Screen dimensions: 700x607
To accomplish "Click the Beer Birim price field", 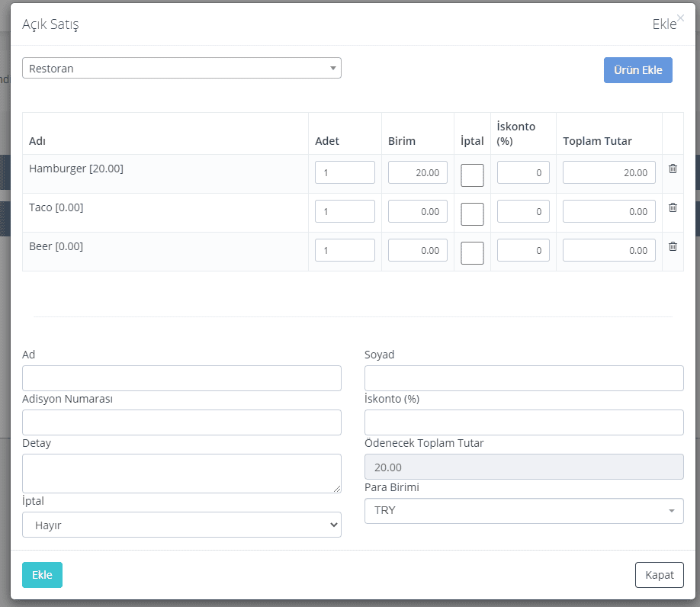I will [x=418, y=250].
